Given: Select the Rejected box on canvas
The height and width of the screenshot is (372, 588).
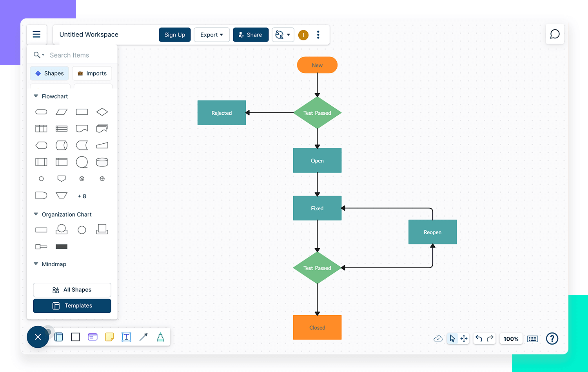Looking at the screenshot, I should pyautogui.click(x=222, y=113).
